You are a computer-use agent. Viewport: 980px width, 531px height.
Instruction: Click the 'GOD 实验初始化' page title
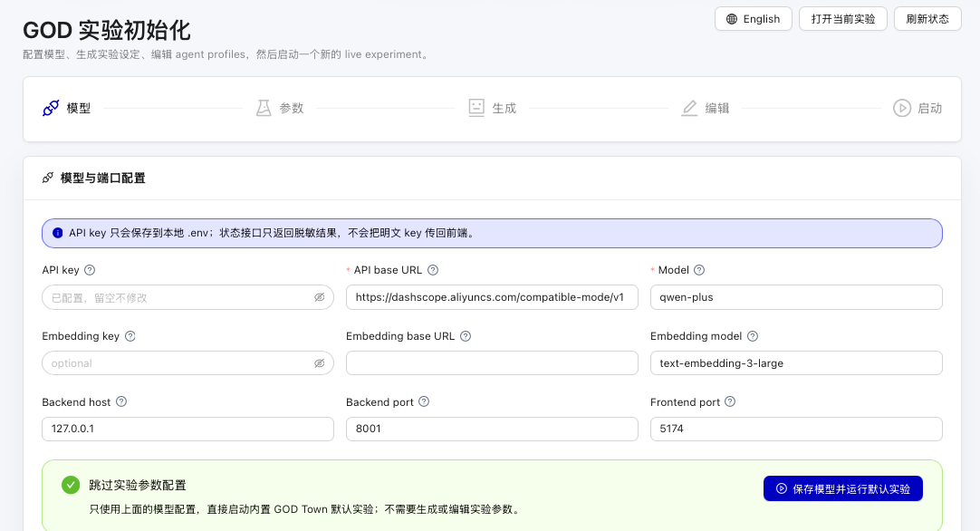coord(107,30)
